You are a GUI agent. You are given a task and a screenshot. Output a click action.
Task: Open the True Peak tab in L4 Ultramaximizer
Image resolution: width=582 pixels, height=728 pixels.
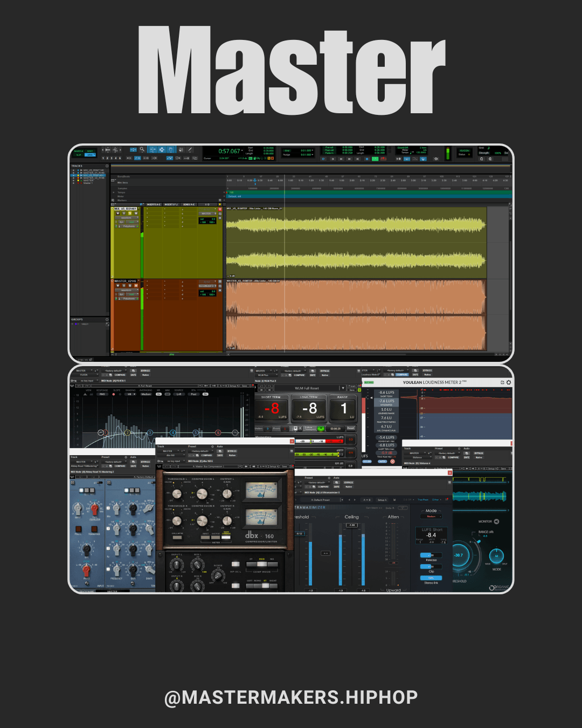point(423,500)
